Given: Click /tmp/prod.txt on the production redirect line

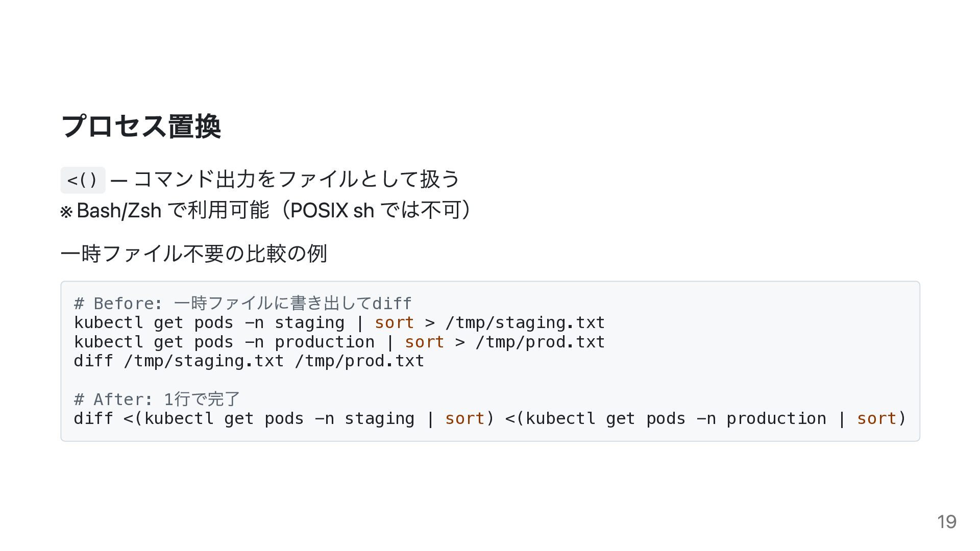Looking at the screenshot, I should (x=540, y=342).
